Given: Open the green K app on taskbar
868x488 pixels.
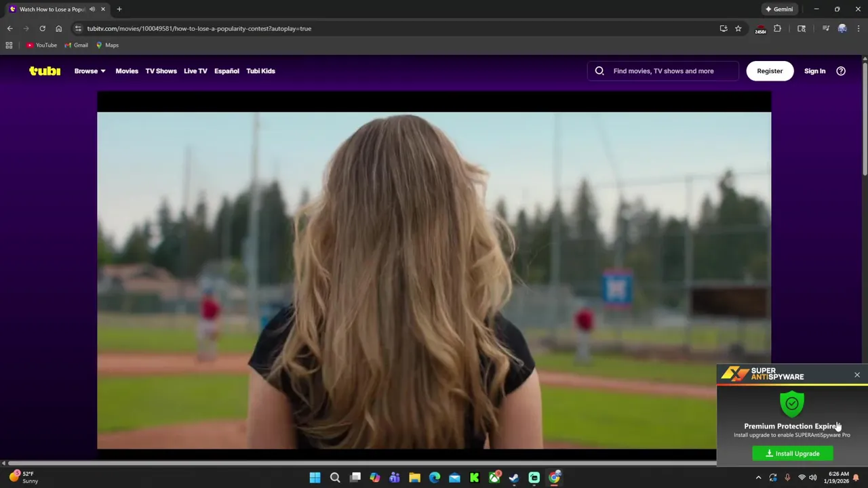Looking at the screenshot, I should [475, 478].
